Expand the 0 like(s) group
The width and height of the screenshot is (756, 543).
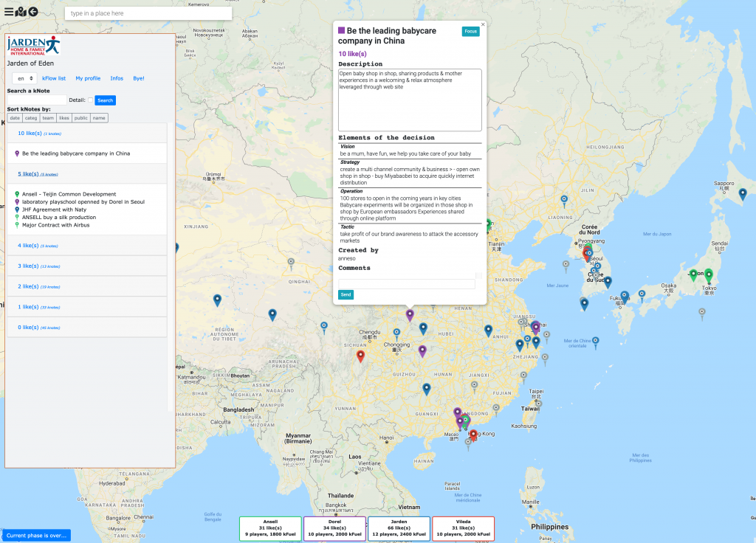[30, 327]
